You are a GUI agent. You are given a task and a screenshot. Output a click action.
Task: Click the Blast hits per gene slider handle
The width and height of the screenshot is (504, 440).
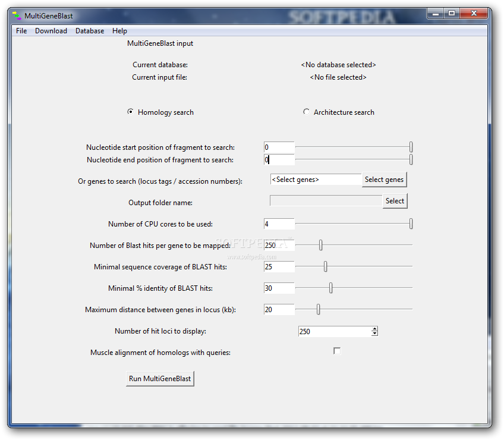coord(320,245)
